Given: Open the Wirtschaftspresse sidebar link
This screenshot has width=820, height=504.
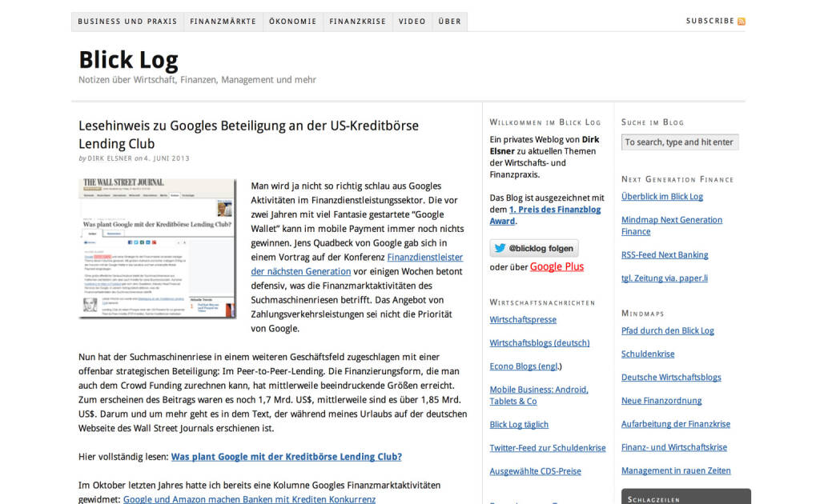Looking at the screenshot, I should 523,320.
